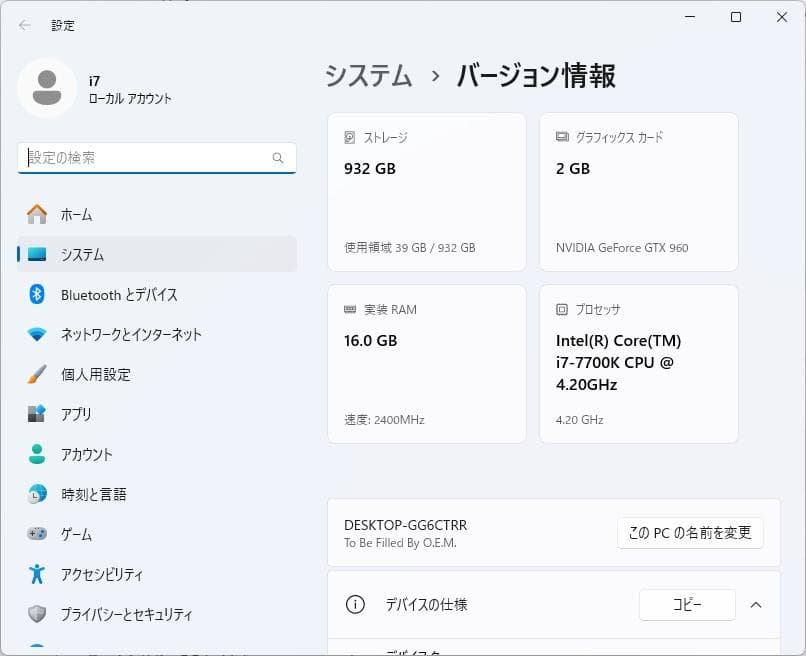This screenshot has height=656, width=806.
Task: Open アクセシビリティ settings
Action: [x=36, y=574]
